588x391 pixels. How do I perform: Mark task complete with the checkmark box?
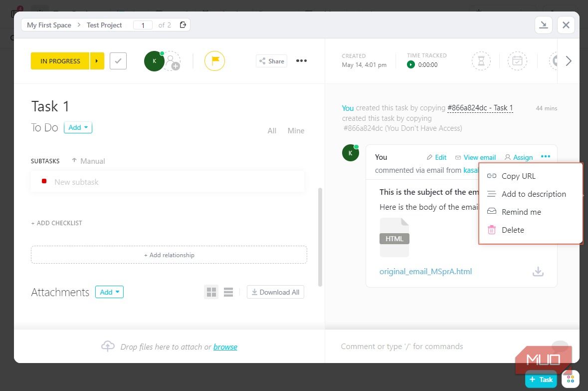click(118, 61)
